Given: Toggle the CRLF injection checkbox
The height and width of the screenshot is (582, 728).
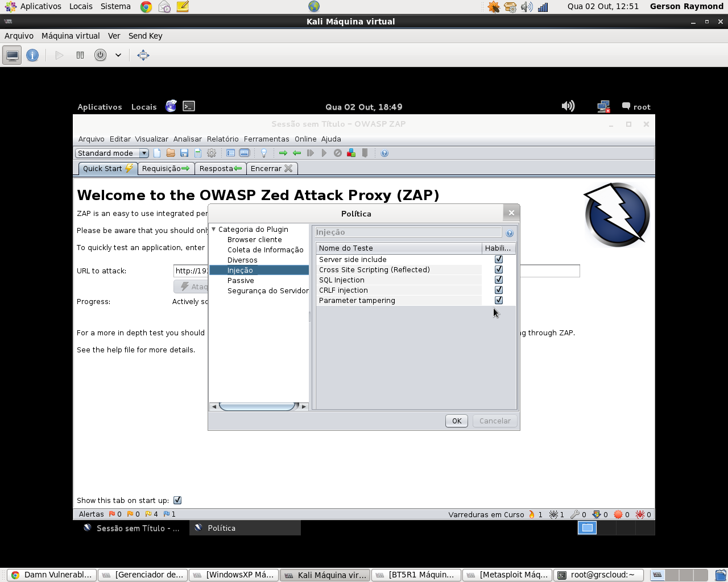Looking at the screenshot, I should click(x=499, y=290).
